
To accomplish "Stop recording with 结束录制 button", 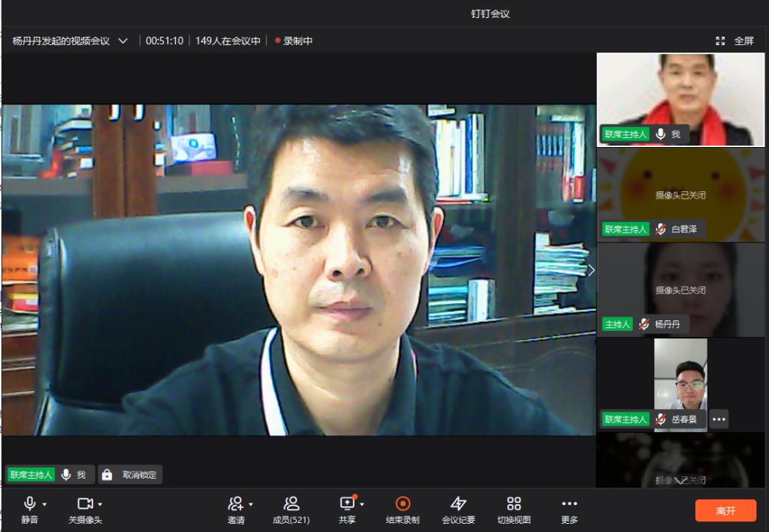I will (403, 503).
